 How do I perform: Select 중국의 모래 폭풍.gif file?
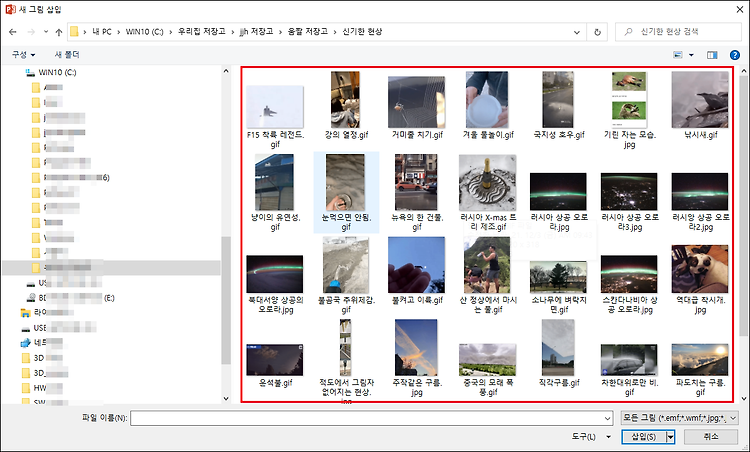click(488, 370)
